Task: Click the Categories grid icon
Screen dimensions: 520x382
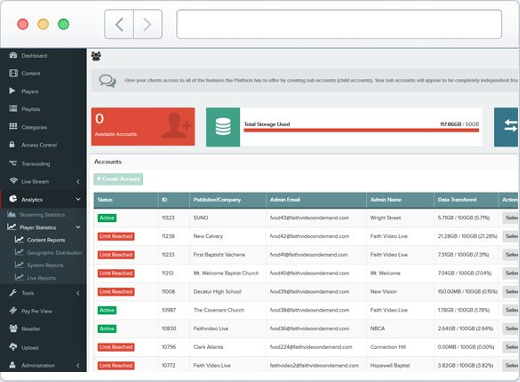Action: pyautogui.click(x=13, y=126)
